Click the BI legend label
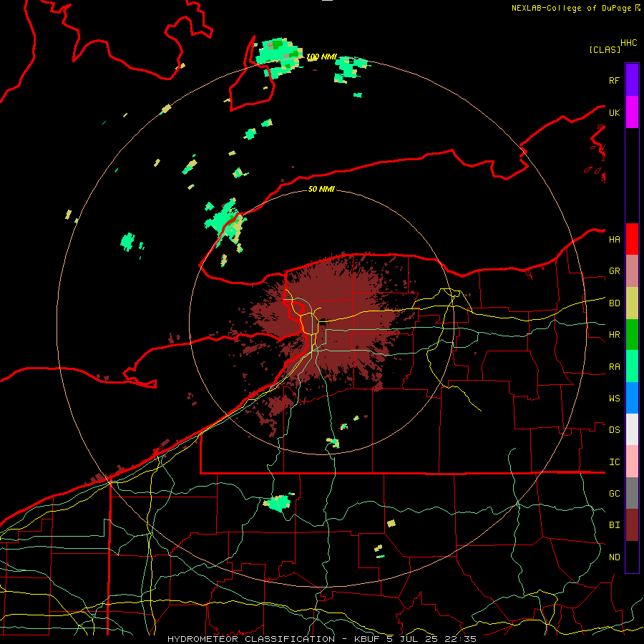The height and width of the screenshot is (644, 644). point(614,525)
